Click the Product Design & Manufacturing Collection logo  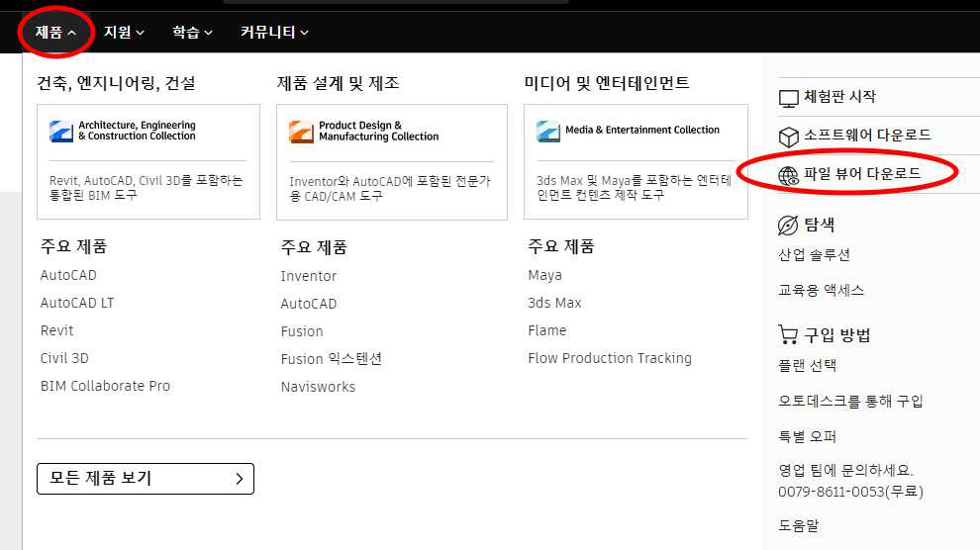coord(301,132)
